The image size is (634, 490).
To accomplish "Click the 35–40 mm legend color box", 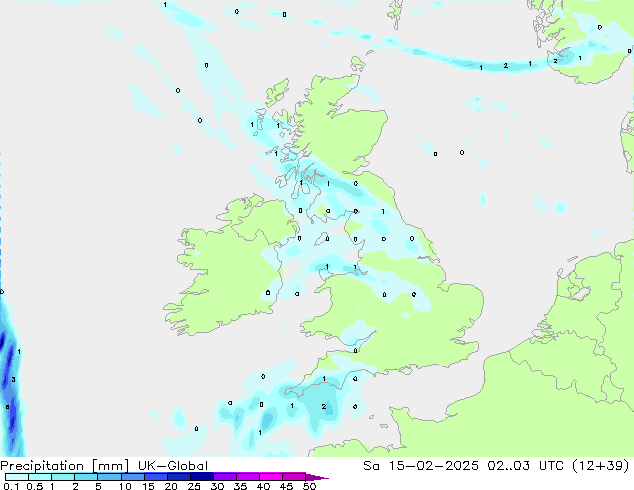I will pyautogui.click(x=247, y=477).
